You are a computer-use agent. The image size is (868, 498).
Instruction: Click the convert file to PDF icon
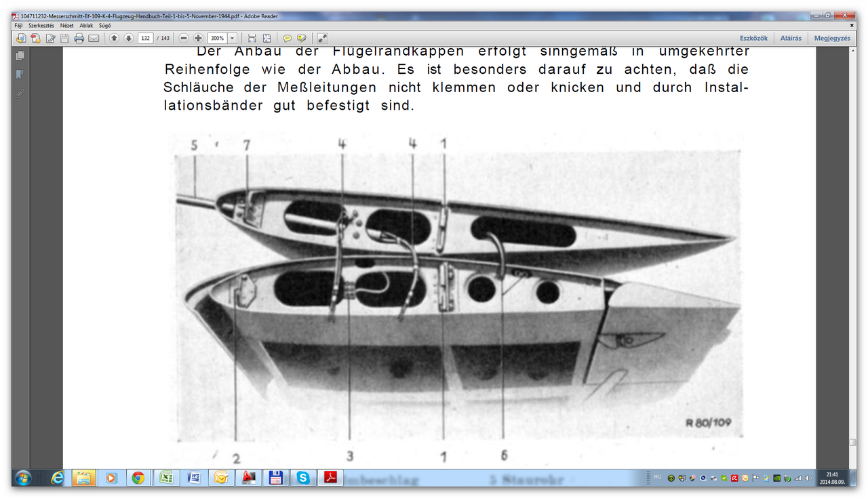[21, 39]
